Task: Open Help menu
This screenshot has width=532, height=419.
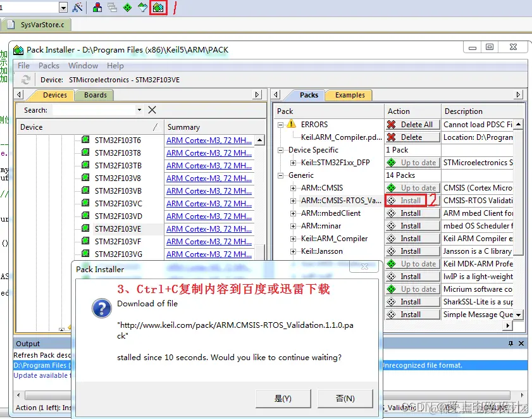Action: click(115, 66)
